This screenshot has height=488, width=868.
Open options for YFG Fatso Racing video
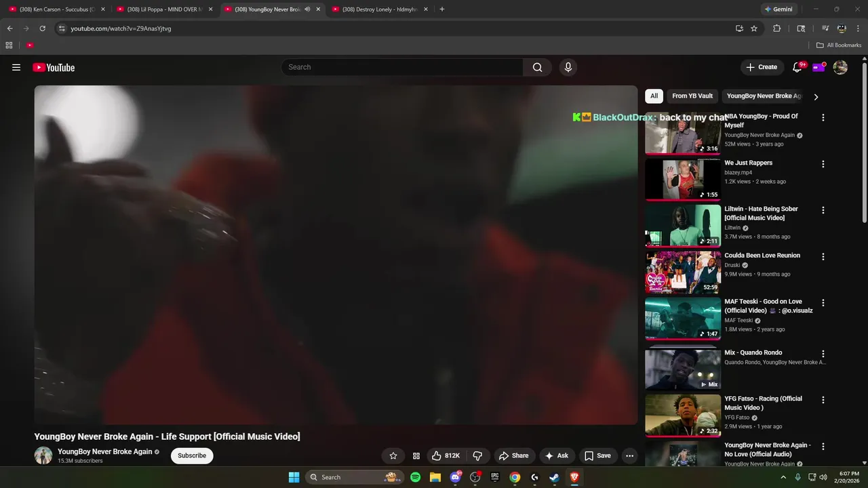point(823,400)
